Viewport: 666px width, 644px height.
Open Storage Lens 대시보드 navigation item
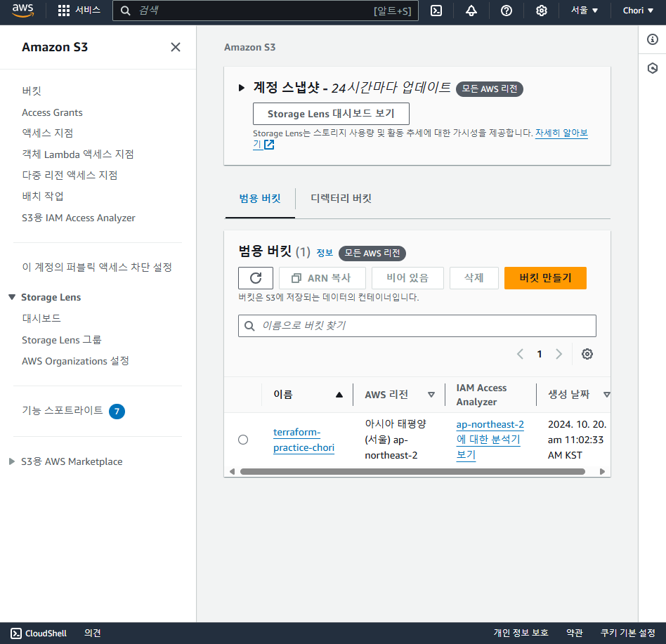coord(41,318)
